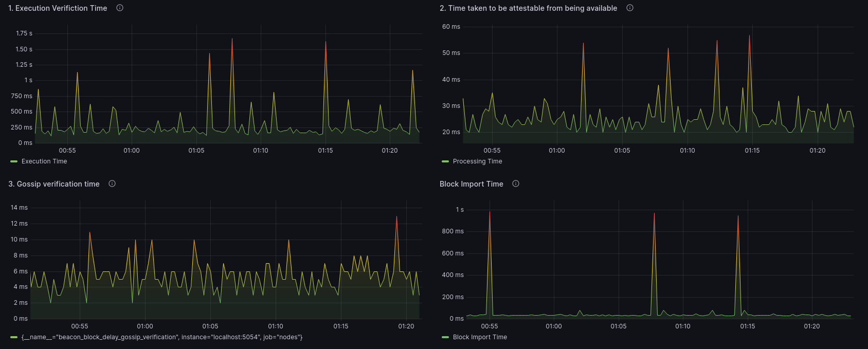The width and height of the screenshot is (868, 349).
Task: Toggle the 'Processing Time' legend series label
Action: click(x=478, y=161)
